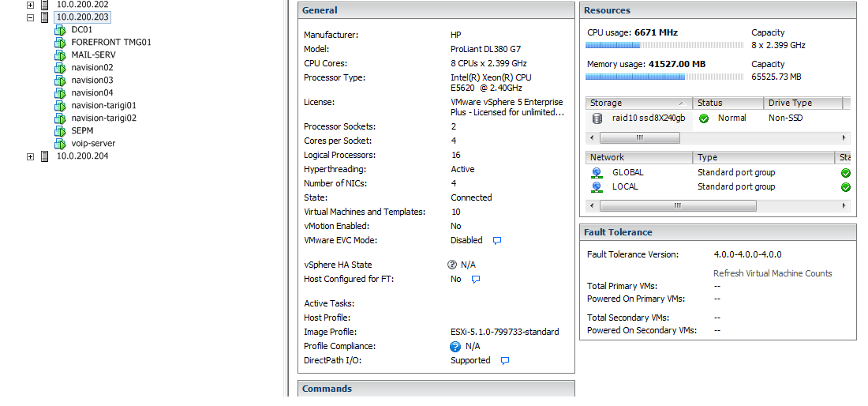Open the DirectPath I/O info bubble
This screenshot has width=868, height=406.
(505, 361)
